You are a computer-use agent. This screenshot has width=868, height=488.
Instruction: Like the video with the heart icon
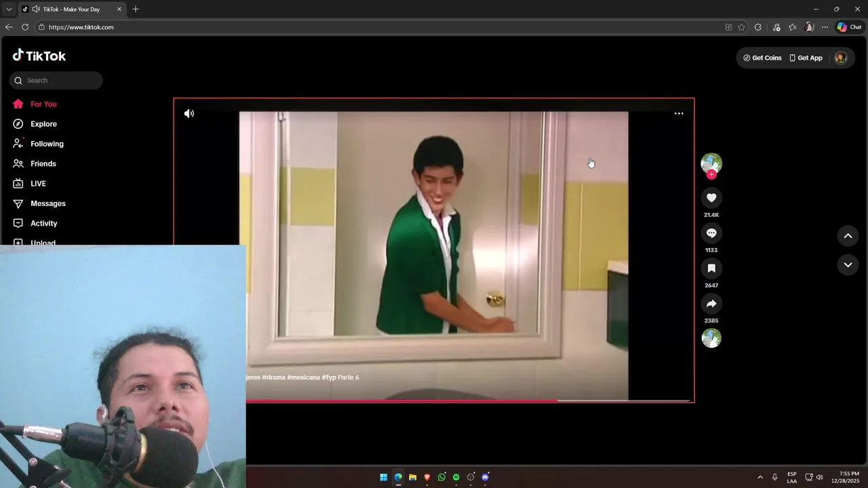pyautogui.click(x=711, y=198)
